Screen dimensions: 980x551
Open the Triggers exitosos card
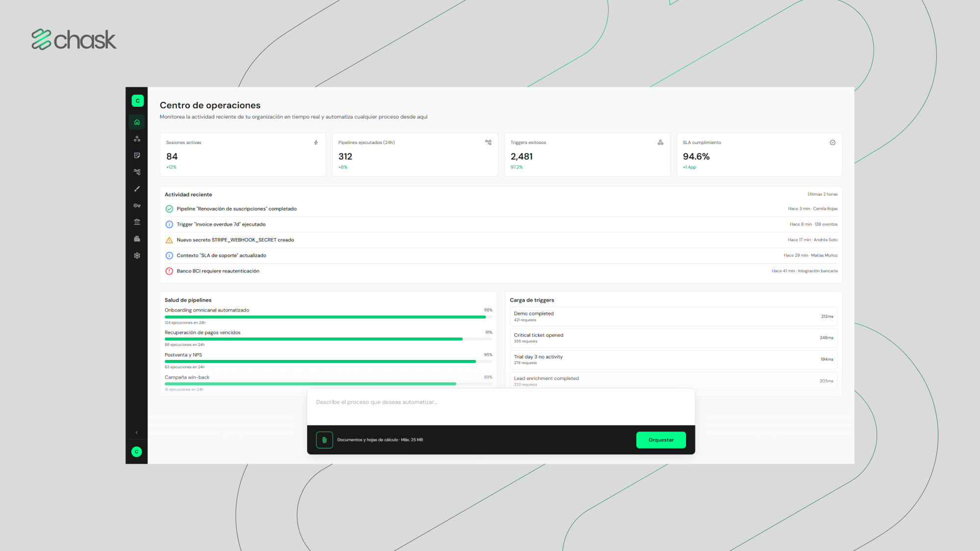pos(587,154)
